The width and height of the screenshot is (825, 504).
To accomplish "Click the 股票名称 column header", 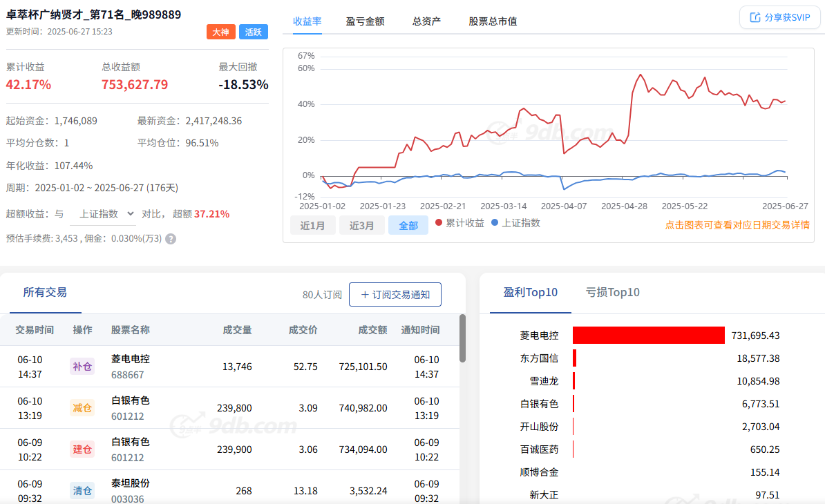I will point(131,330).
